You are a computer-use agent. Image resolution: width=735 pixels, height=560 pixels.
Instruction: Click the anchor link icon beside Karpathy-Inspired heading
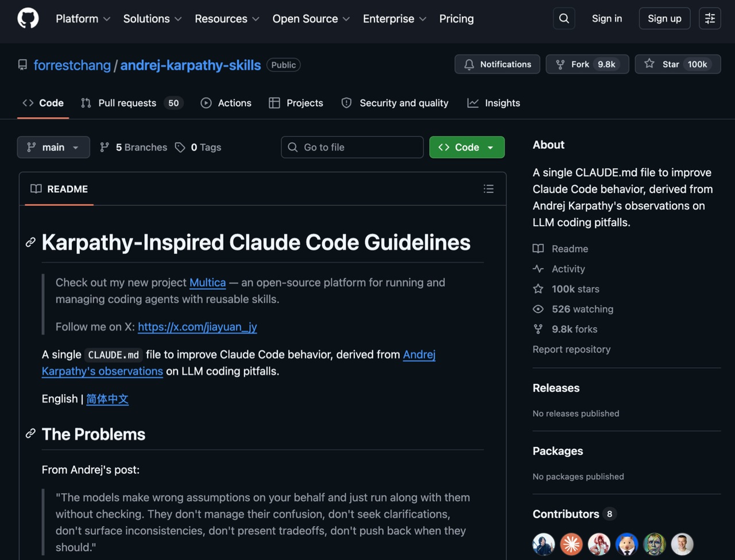tap(30, 242)
